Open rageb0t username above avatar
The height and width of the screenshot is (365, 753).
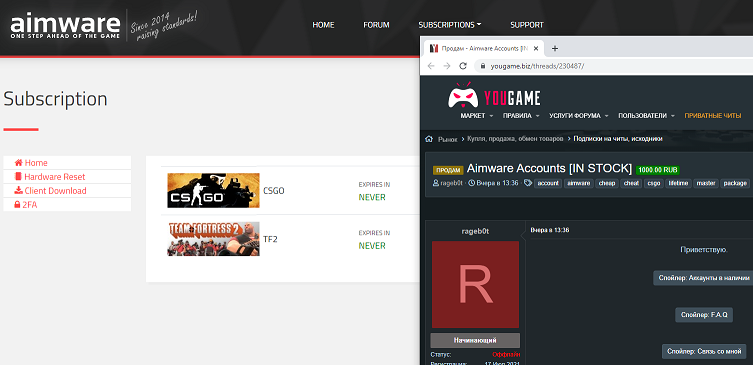pos(475,231)
